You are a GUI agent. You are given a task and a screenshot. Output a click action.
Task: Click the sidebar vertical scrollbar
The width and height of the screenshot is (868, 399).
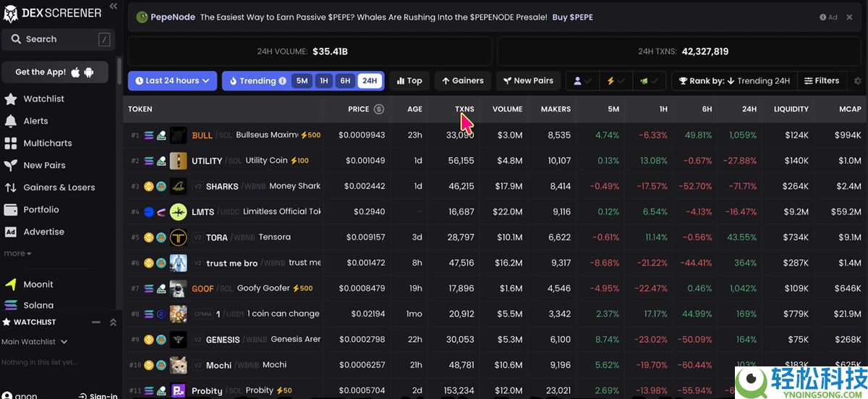[119, 72]
